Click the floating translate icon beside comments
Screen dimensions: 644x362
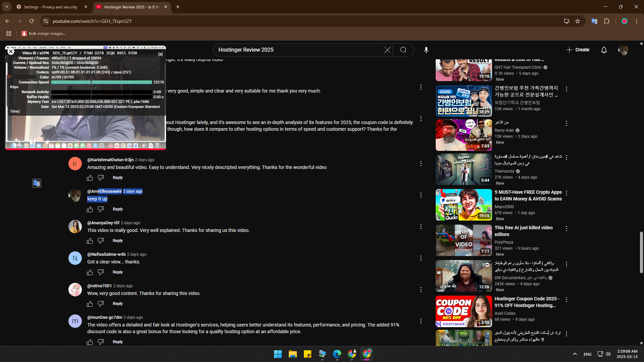click(x=37, y=183)
